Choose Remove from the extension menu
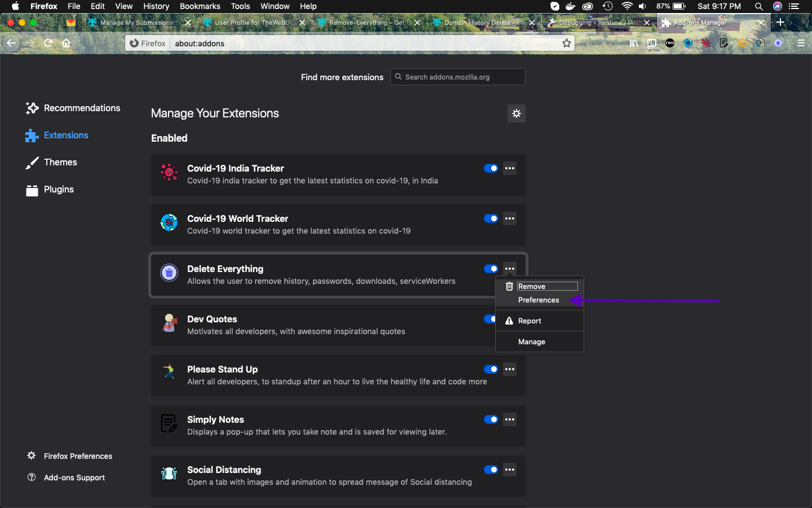The image size is (812, 508). (x=540, y=286)
